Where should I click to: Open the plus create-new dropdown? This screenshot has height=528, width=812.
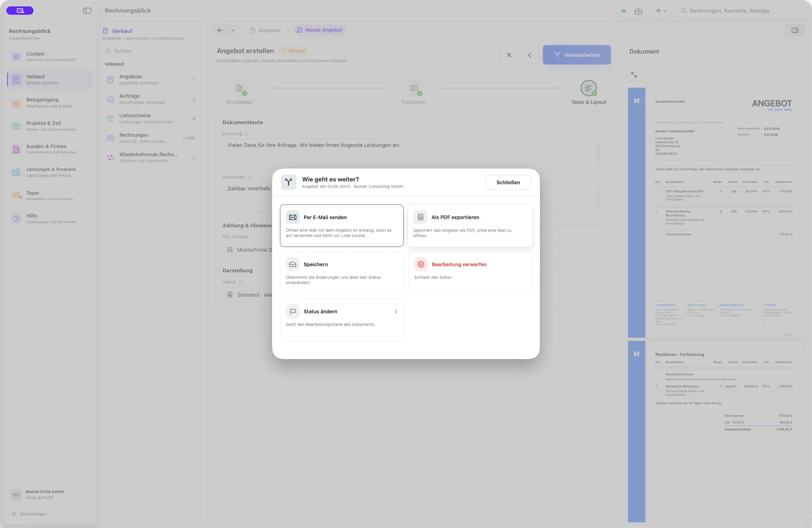pos(661,11)
